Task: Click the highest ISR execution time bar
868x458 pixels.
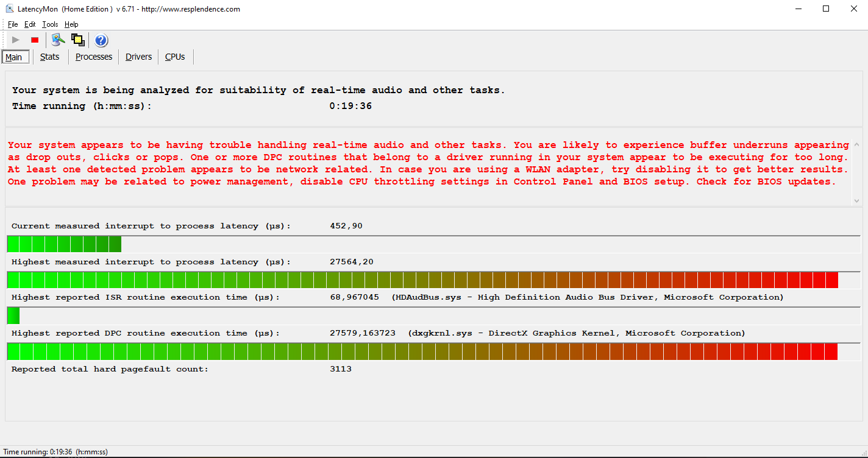Action: click(x=433, y=315)
